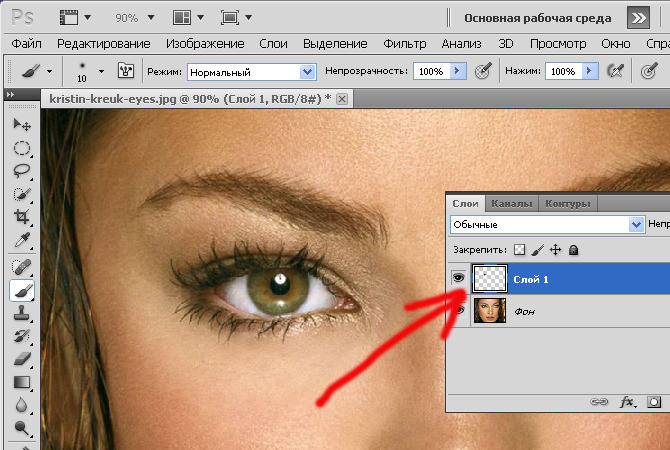Select the Eraser tool
The width and height of the screenshot is (670, 450).
(x=21, y=359)
